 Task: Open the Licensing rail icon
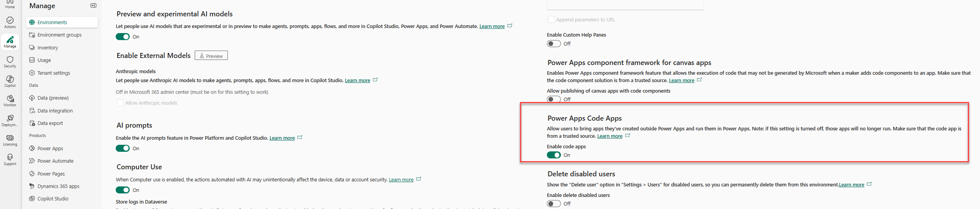pos(10,140)
